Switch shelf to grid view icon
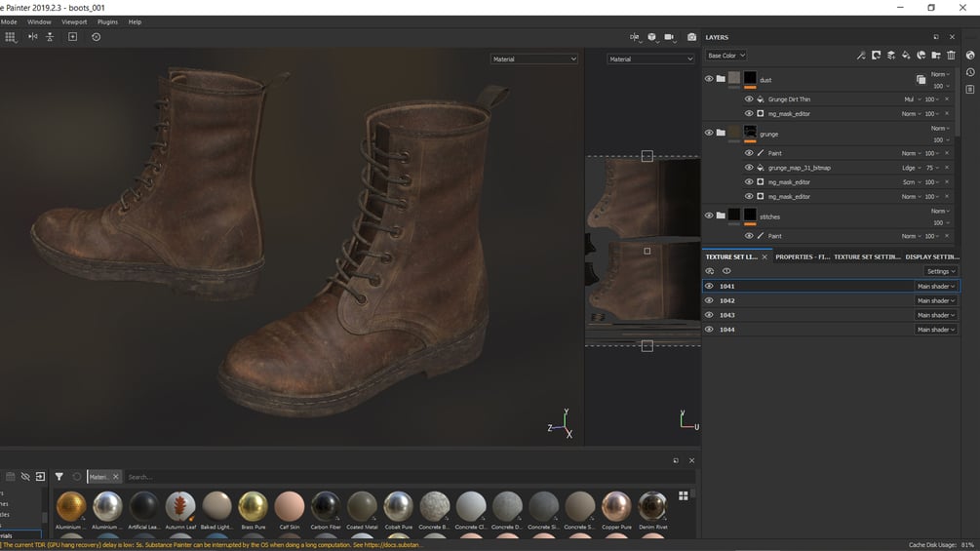 pyautogui.click(x=683, y=496)
